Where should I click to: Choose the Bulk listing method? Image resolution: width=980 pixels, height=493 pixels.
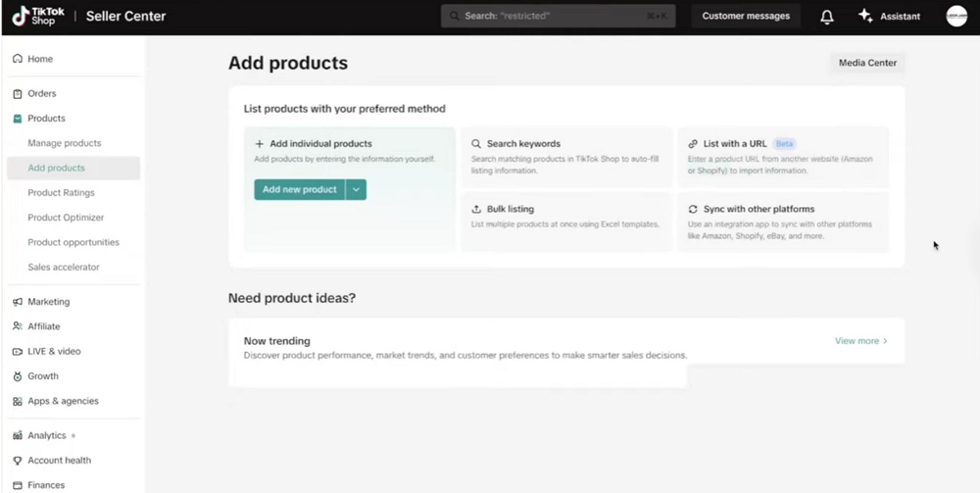[566, 222]
